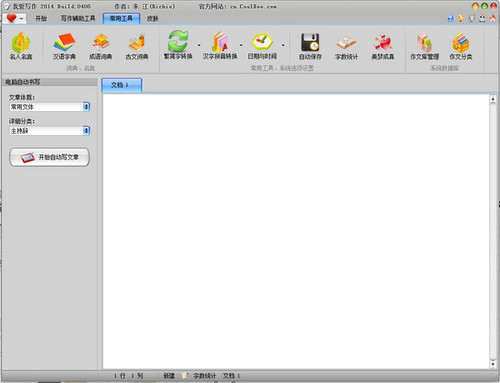Open the 美梦成真 heart icon tool
The image size is (500, 383).
pos(383,46)
